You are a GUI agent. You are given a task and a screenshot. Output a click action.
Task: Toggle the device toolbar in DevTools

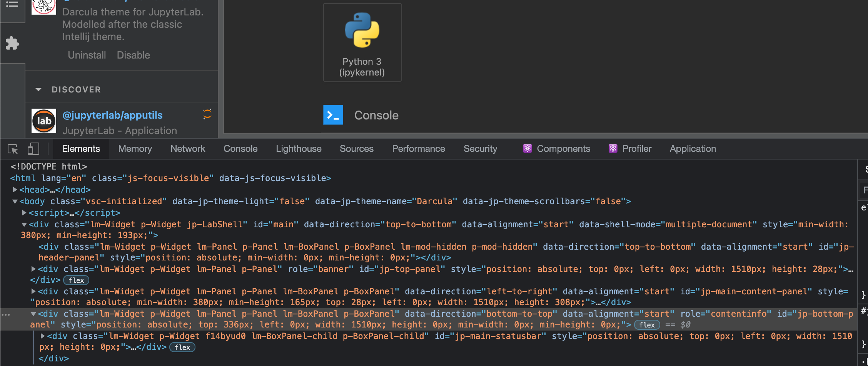point(33,149)
